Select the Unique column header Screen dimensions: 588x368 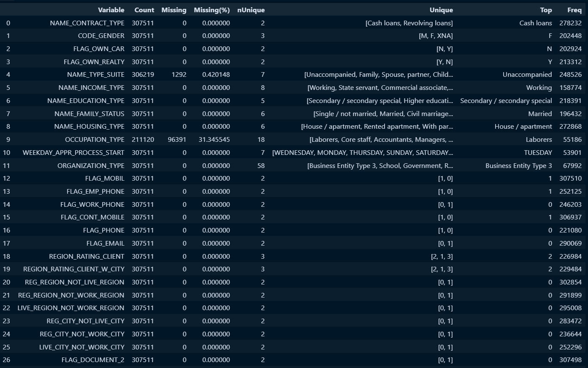(x=441, y=10)
